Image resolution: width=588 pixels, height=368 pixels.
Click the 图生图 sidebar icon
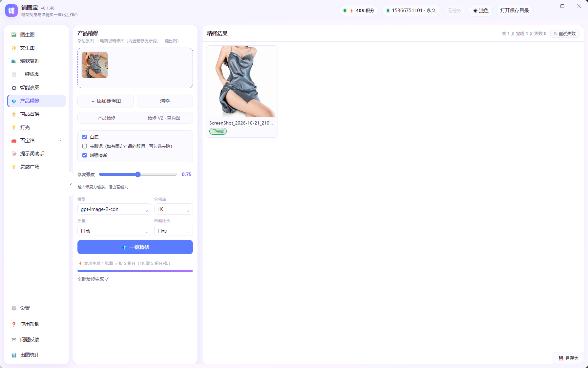pos(14,35)
